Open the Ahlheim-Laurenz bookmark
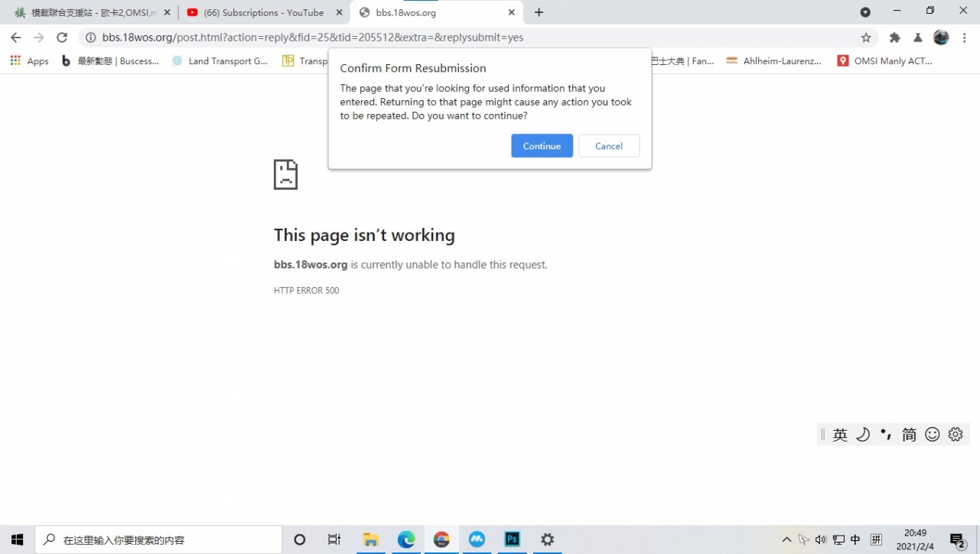The height and width of the screenshot is (554, 980). (774, 61)
